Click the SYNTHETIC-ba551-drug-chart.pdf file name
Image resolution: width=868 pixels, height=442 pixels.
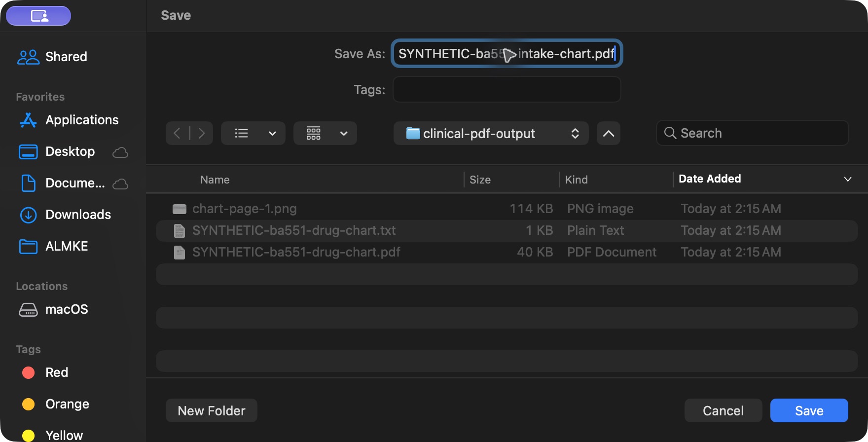click(296, 252)
